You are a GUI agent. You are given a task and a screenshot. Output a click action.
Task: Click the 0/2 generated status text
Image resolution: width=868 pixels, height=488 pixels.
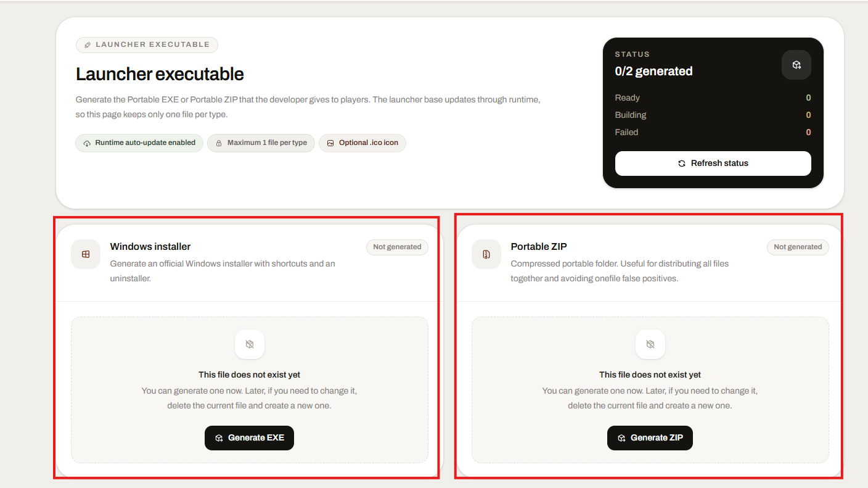654,72
